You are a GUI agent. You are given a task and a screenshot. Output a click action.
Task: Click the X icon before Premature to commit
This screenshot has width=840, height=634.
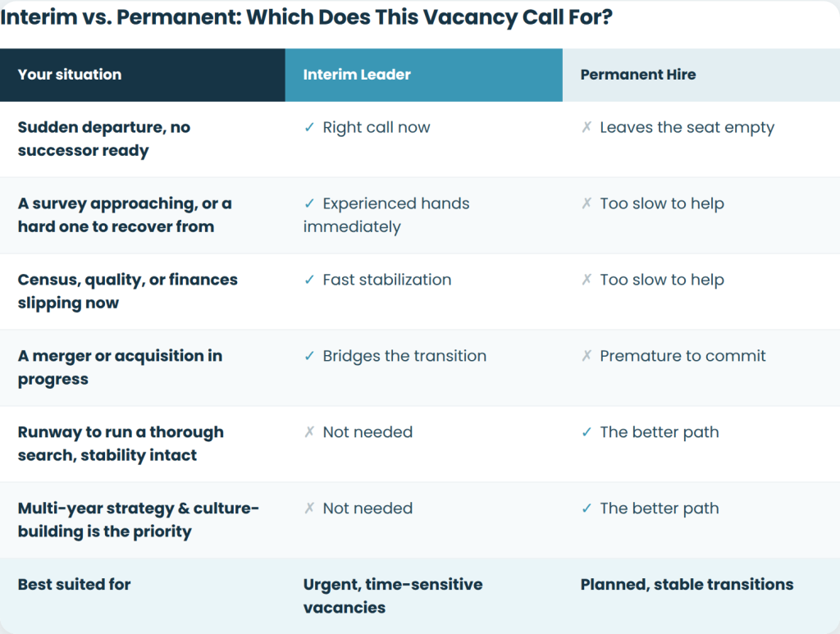coord(587,356)
